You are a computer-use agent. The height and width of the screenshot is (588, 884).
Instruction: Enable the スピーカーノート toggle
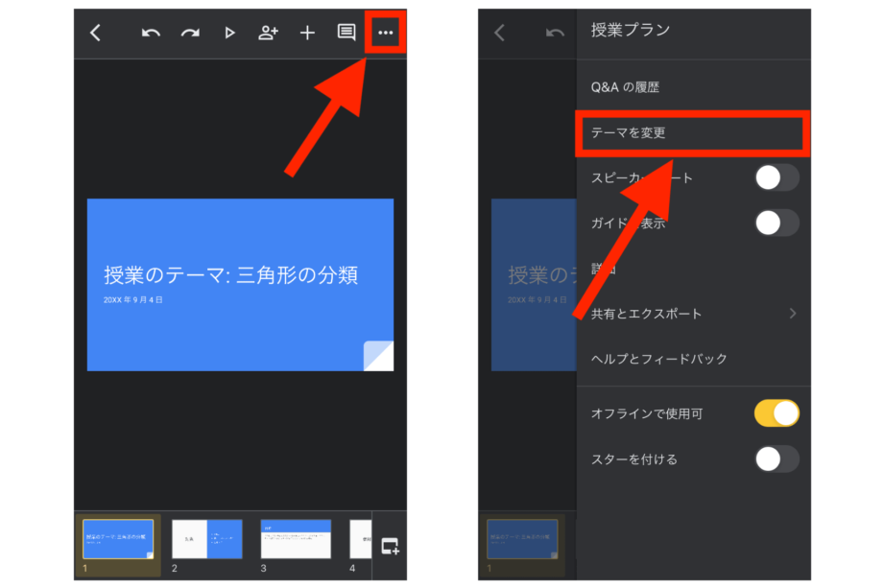pos(776,178)
